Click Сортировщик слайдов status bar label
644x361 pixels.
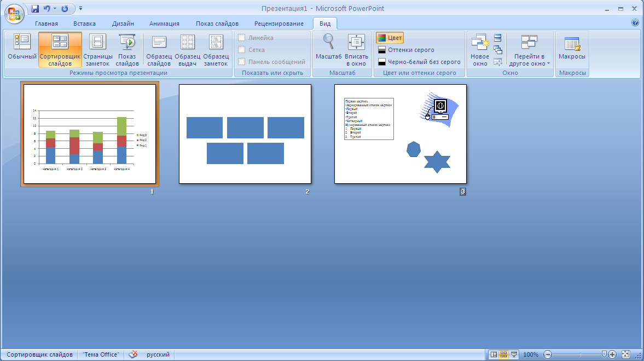39,354
